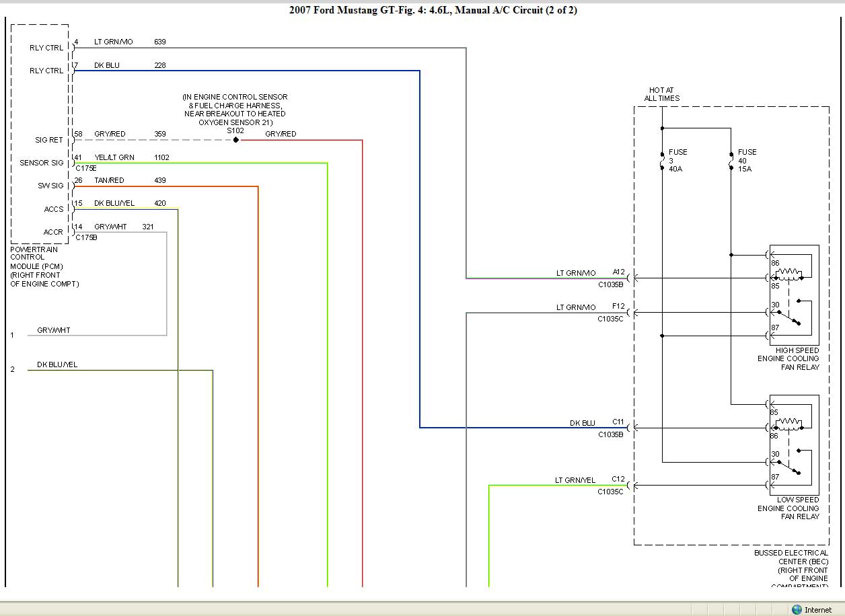This screenshot has height=616, width=845.
Task: Click splice label S102
Action: (235, 130)
